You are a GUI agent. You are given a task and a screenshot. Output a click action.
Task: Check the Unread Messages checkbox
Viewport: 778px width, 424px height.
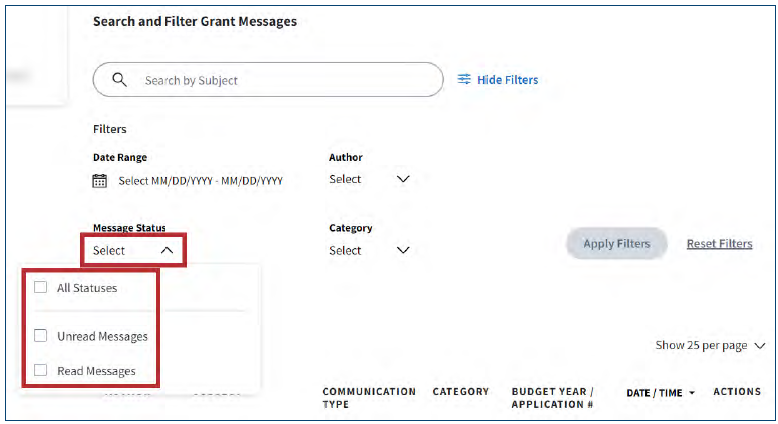(x=41, y=336)
